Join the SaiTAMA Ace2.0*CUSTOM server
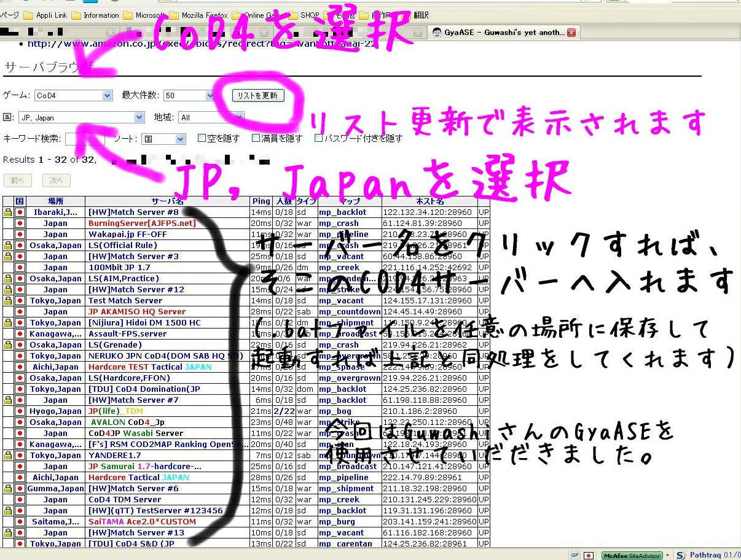This screenshot has height=560, width=741. tap(142, 522)
